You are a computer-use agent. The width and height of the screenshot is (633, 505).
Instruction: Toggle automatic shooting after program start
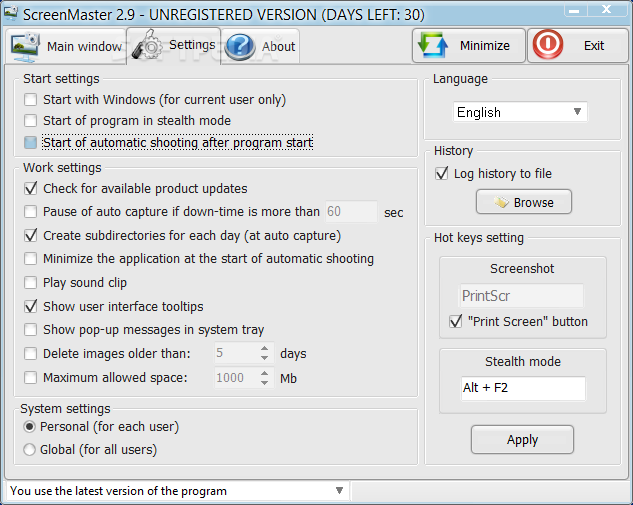click(x=30, y=142)
